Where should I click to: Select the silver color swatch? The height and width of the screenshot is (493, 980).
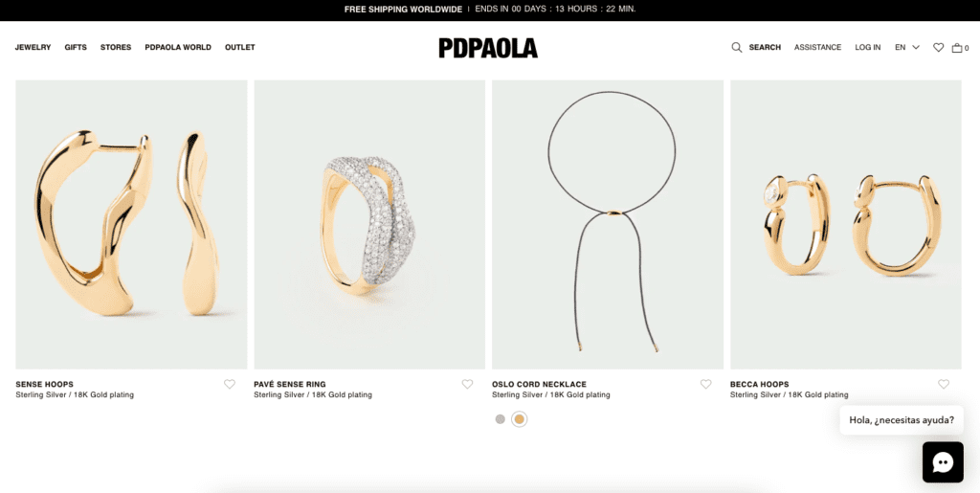500,419
